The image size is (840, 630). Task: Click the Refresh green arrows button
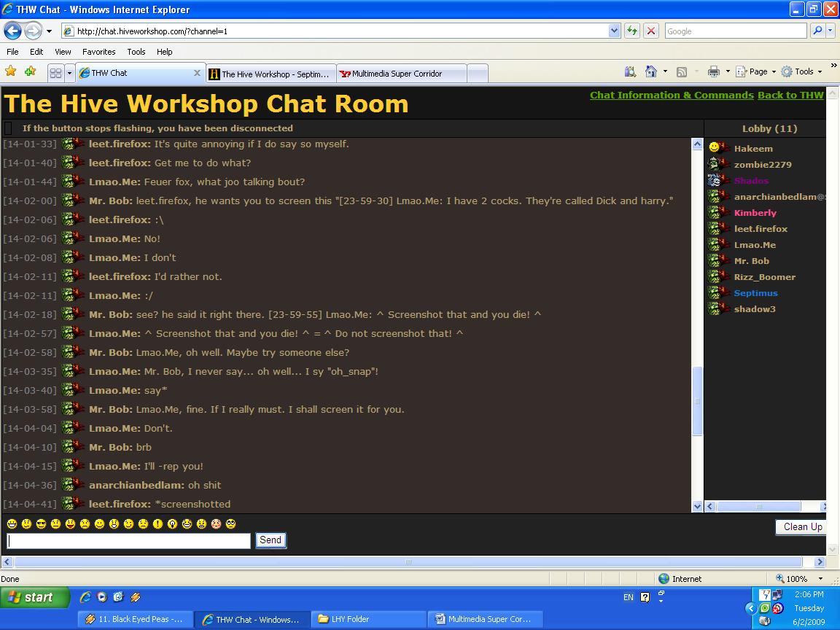click(x=632, y=31)
